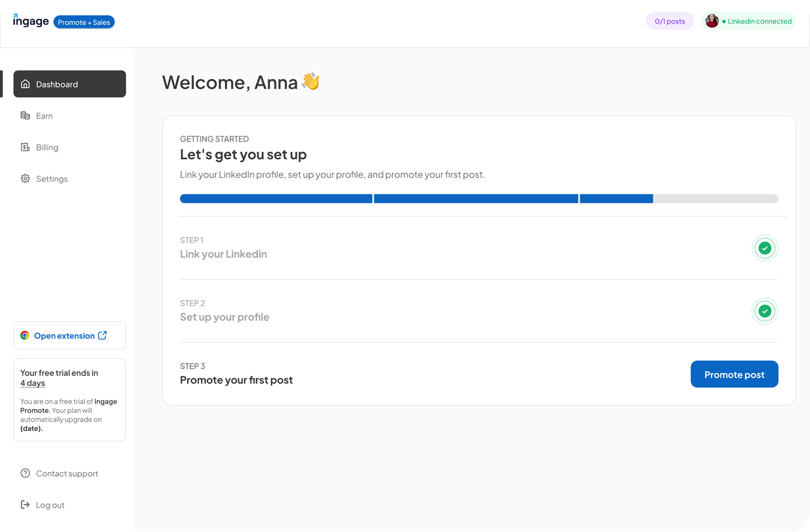The image size is (810, 532).
Task: Click the Settings gear icon
Action: coord(25,179)
